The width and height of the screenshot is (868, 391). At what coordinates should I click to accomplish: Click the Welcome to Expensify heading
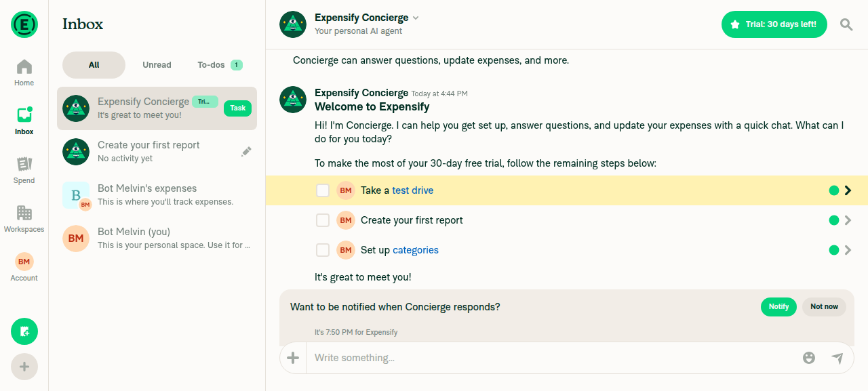[372, 106]
